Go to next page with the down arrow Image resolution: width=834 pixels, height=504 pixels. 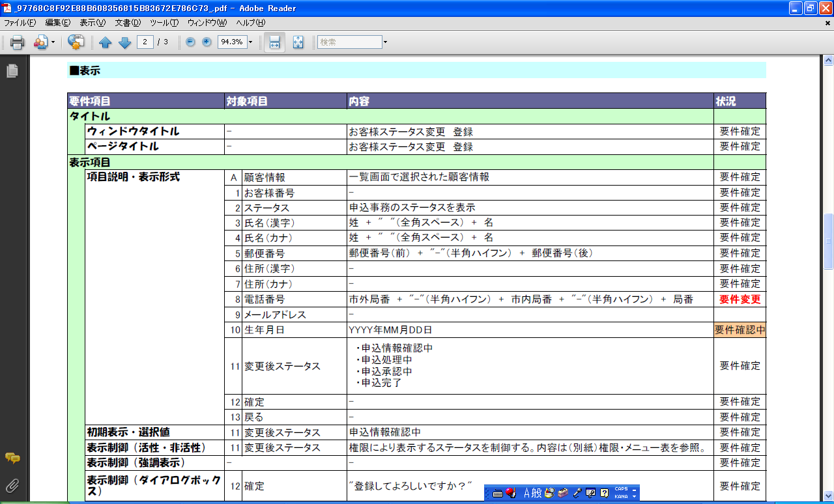pos(124,42)
